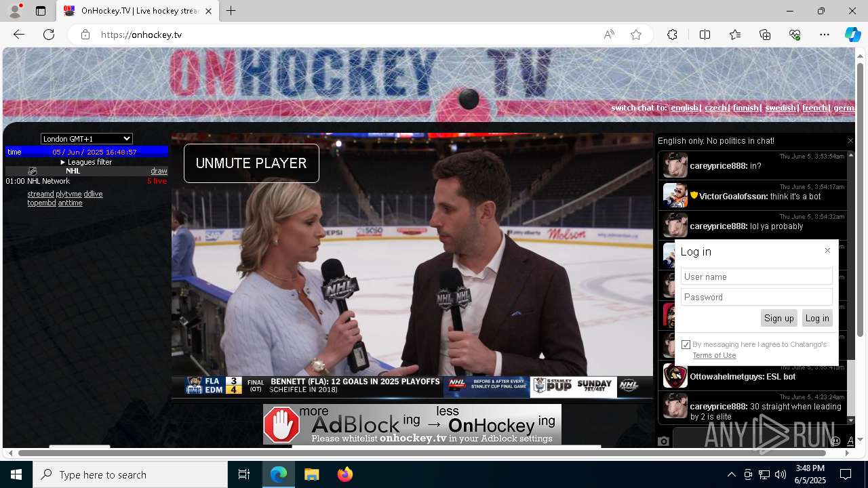View site information lock icon

(x=85, y=35)
